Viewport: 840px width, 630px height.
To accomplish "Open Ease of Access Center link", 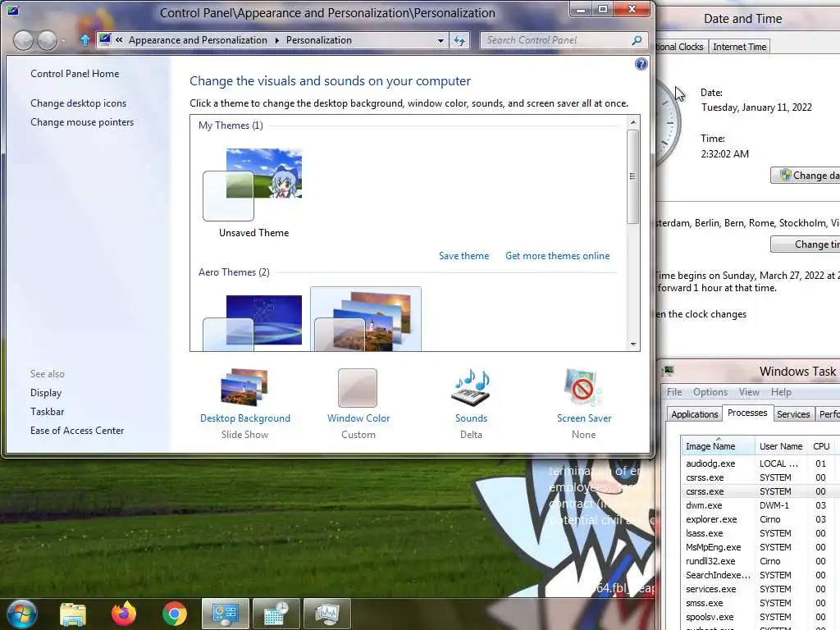I will [x=76, y=430].
